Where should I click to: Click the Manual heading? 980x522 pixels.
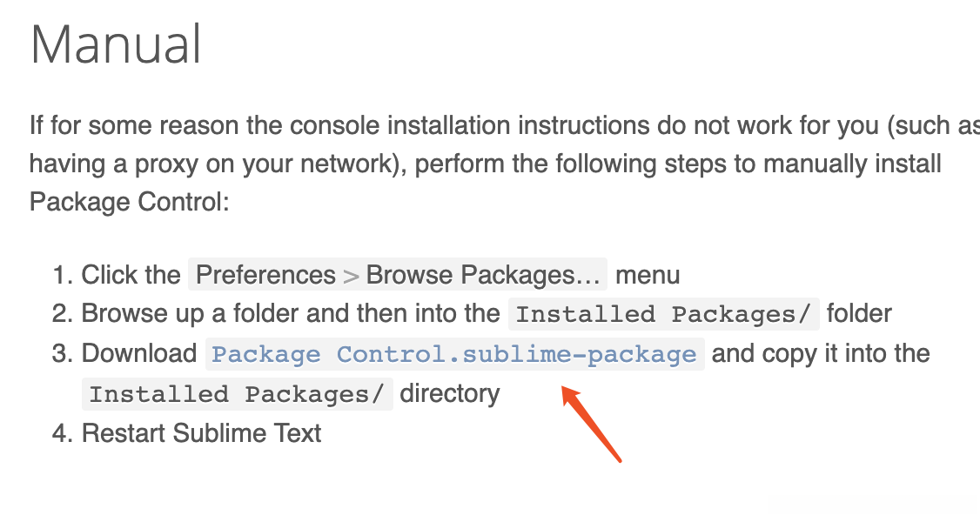pyautogui.click(x=116, y=44)
